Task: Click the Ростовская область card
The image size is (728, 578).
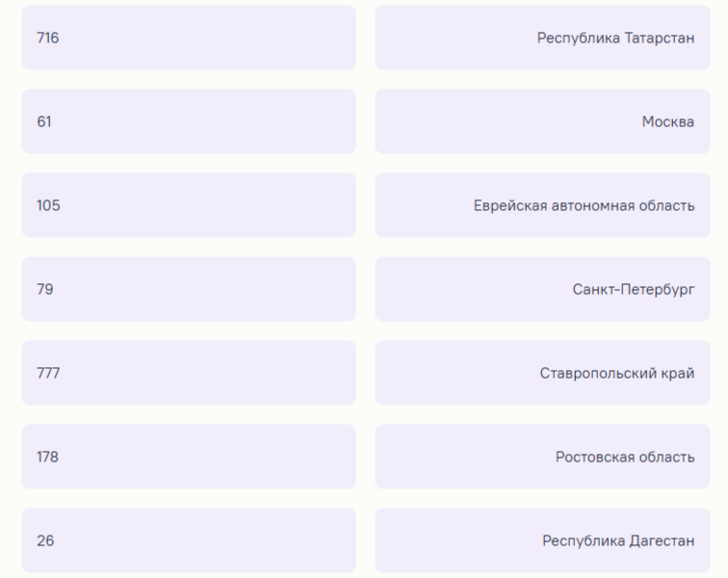Action: (x=542, y=457)
